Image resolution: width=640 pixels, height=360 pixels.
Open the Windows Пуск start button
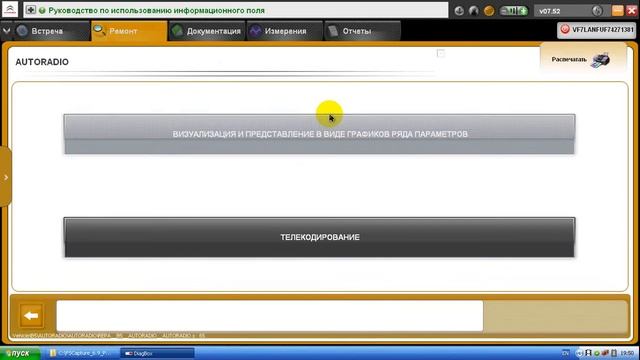click(x=20, y=353)
